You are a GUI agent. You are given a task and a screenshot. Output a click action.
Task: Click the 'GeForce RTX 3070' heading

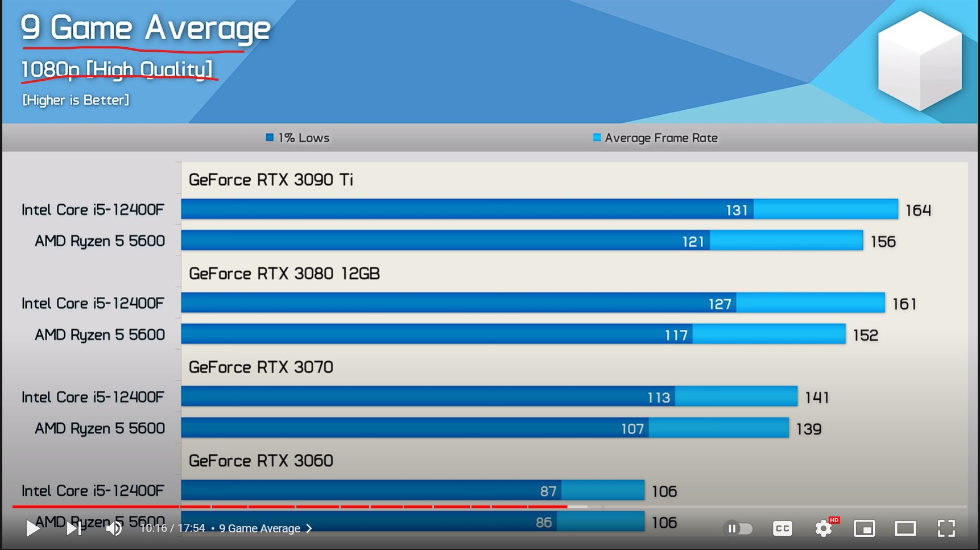coord(261,367)
